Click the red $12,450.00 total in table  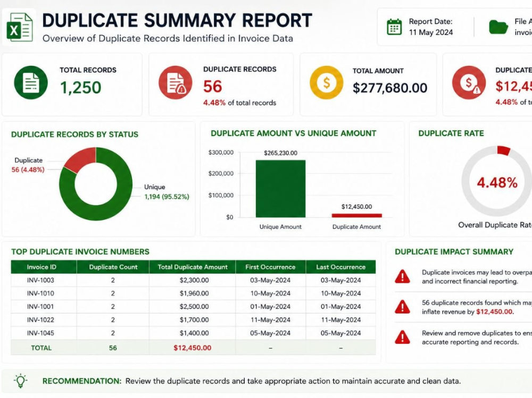tap(193, 348)
